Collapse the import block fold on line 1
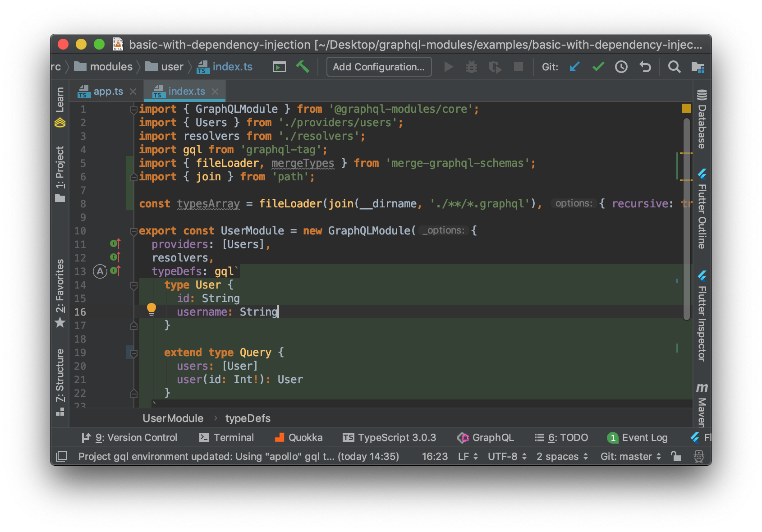 tap(134, 110)
